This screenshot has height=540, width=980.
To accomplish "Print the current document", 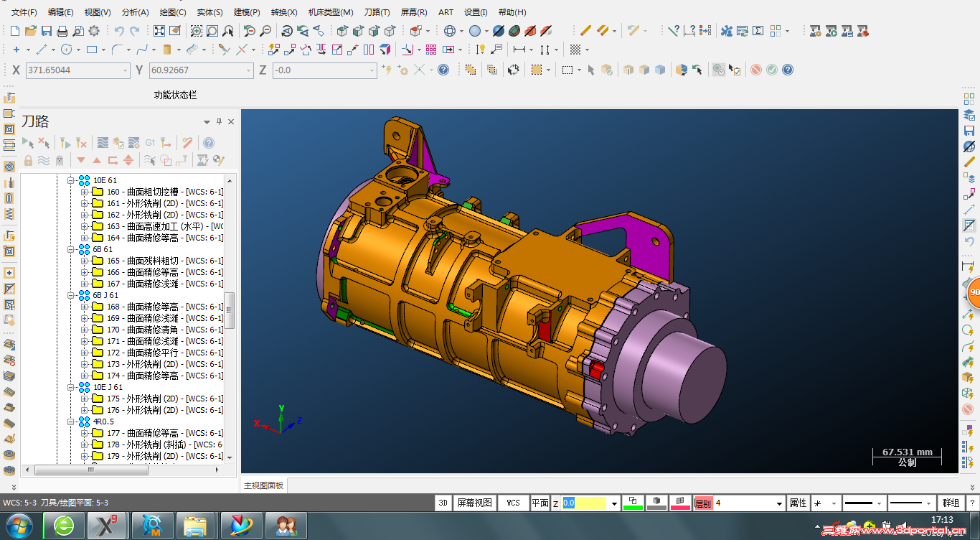I will click(x=62, y=31).
